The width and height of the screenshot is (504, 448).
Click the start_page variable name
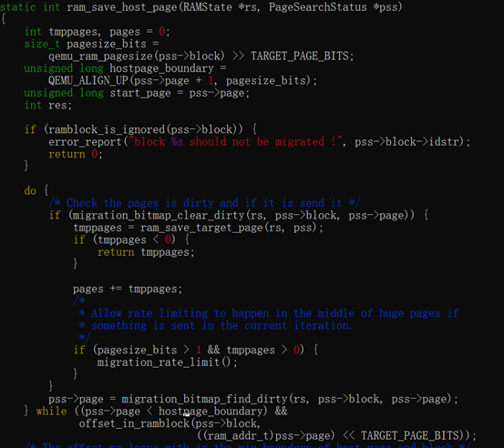[x=140, y=93]
